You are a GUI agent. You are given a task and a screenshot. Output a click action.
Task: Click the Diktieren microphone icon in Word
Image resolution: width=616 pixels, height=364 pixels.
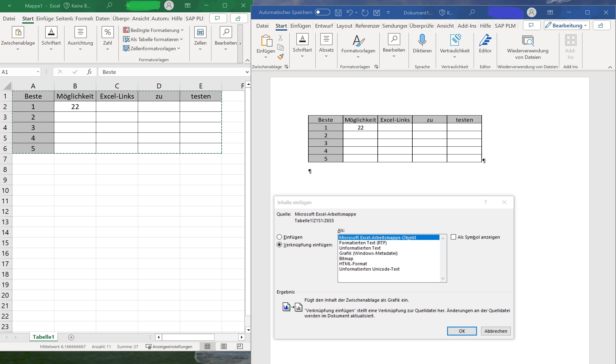click(422, 40)
